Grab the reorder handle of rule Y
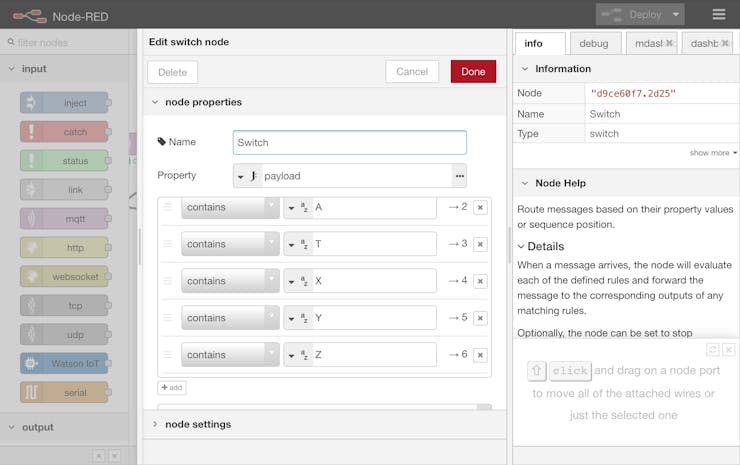740x465 pixels. coord(168,317)
